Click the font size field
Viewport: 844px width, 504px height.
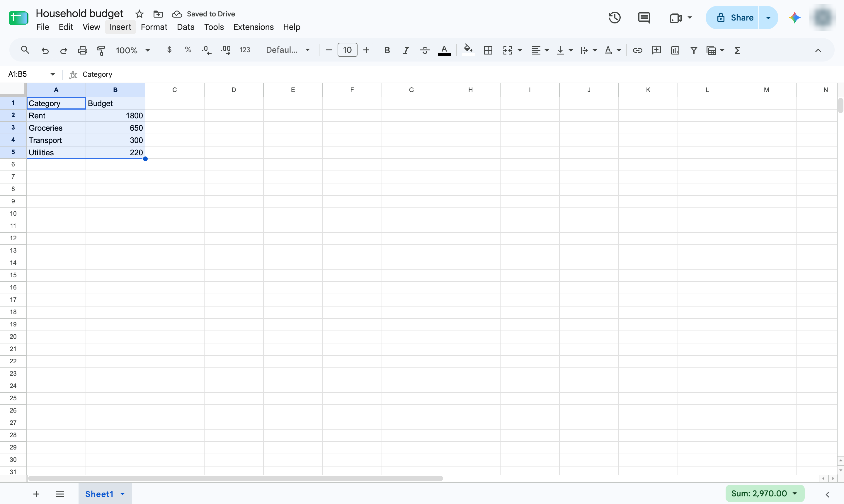pyautogui.click(x=347, y=50)
